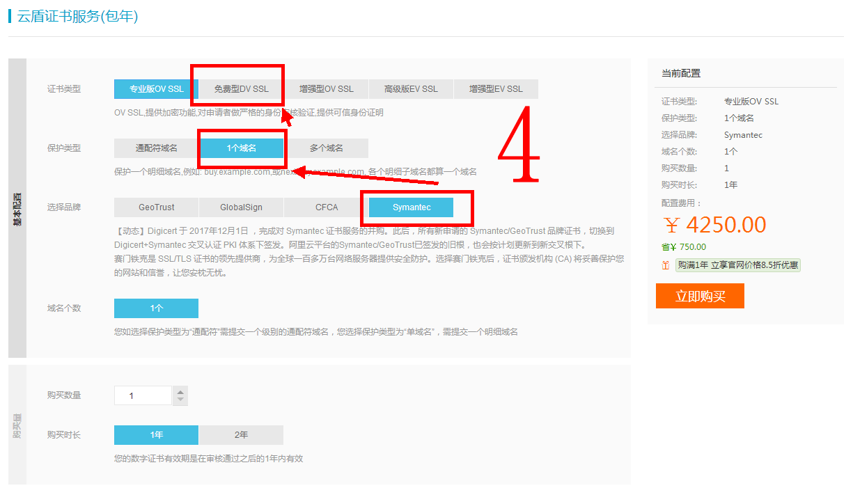Select GlobalSign as the brand
The width and height of the screenshot is (853, 504).
[241, 207]
